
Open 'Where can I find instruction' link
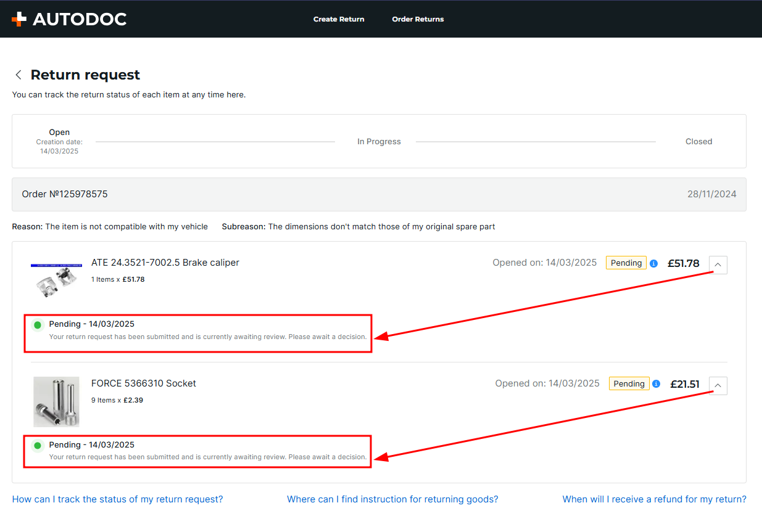[392, 499]
